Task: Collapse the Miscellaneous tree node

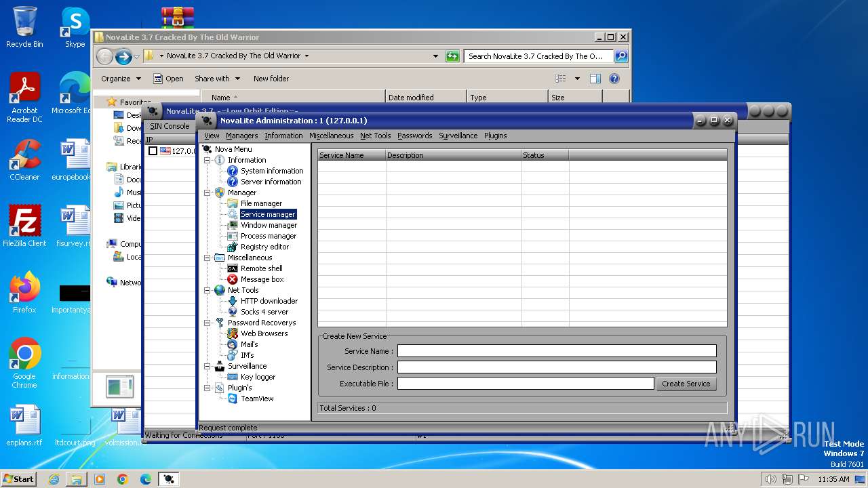Action: pyautogui.click(x=208, y=258)
